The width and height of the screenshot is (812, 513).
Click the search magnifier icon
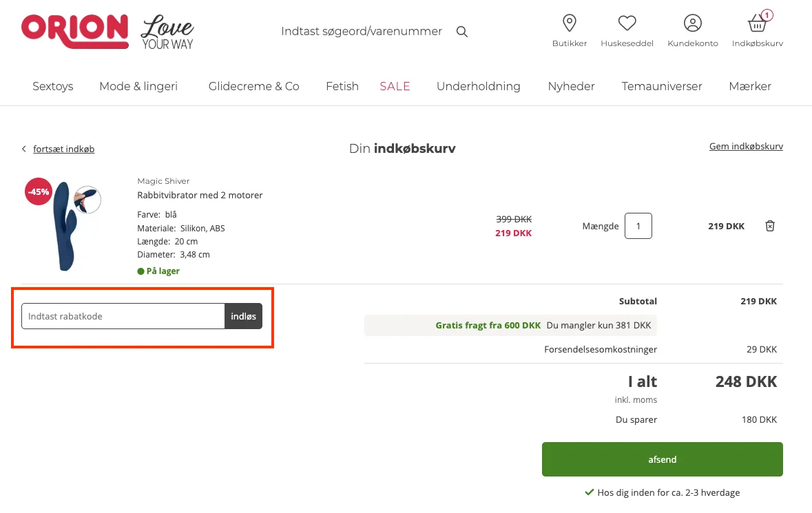click(462, 32)
